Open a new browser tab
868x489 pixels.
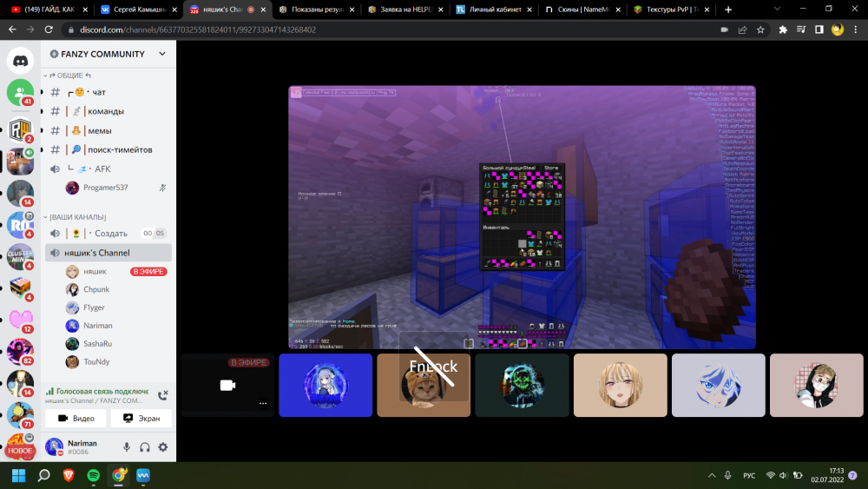[x=728, y=10]
